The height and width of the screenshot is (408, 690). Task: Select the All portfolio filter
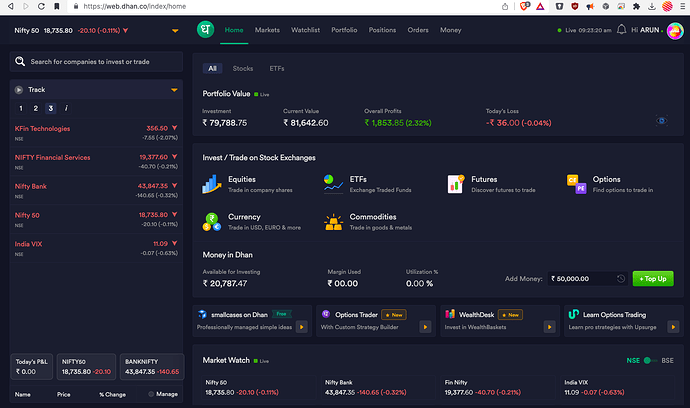[212, 69]
